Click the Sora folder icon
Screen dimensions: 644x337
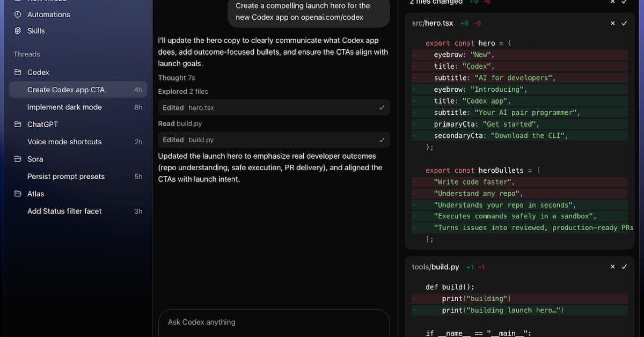click(x=18, y=159)
